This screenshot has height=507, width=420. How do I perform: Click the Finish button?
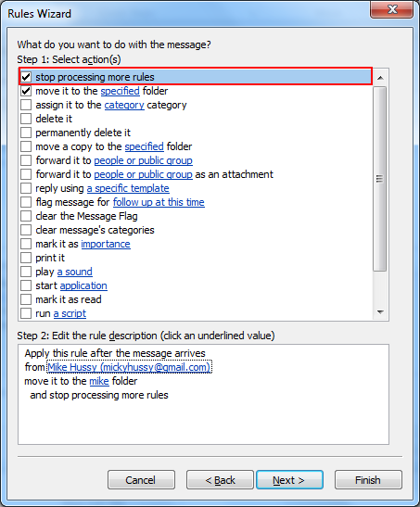click(x=368, y=480)
